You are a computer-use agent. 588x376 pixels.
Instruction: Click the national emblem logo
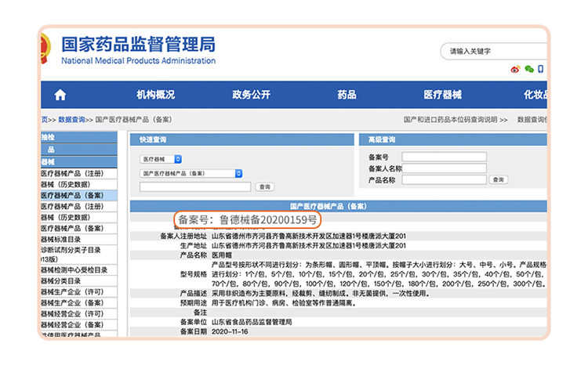pos(45,49)
